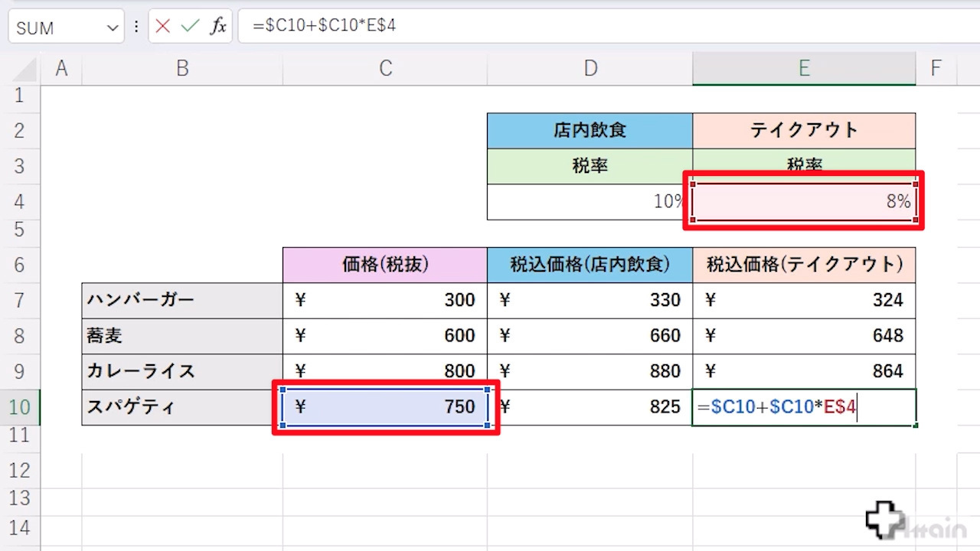Select row 7 header
This screenshot has height=551, width=980.
pos(20,300)
